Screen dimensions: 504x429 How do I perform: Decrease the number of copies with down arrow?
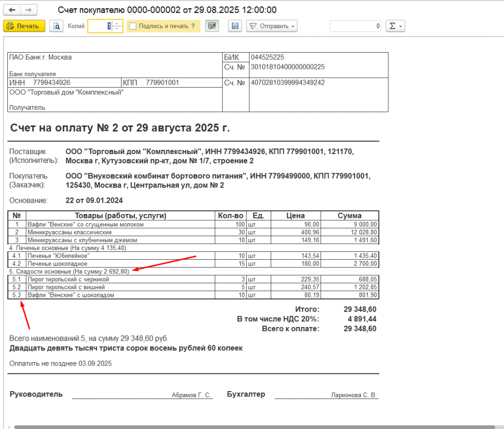117,29
